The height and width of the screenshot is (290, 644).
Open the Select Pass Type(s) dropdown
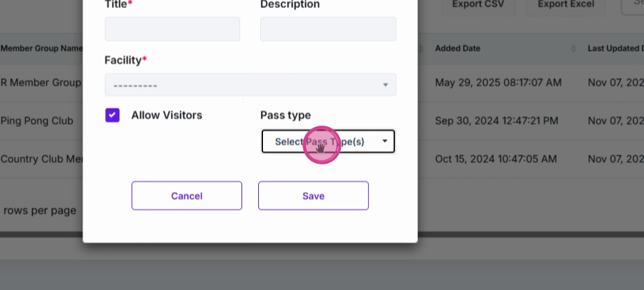tap(328, 141)
